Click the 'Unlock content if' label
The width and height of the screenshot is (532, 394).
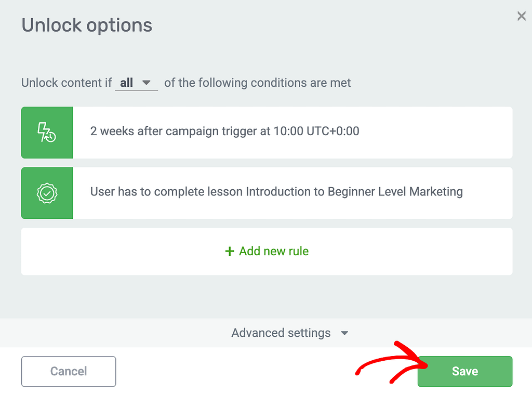(66, 83)
